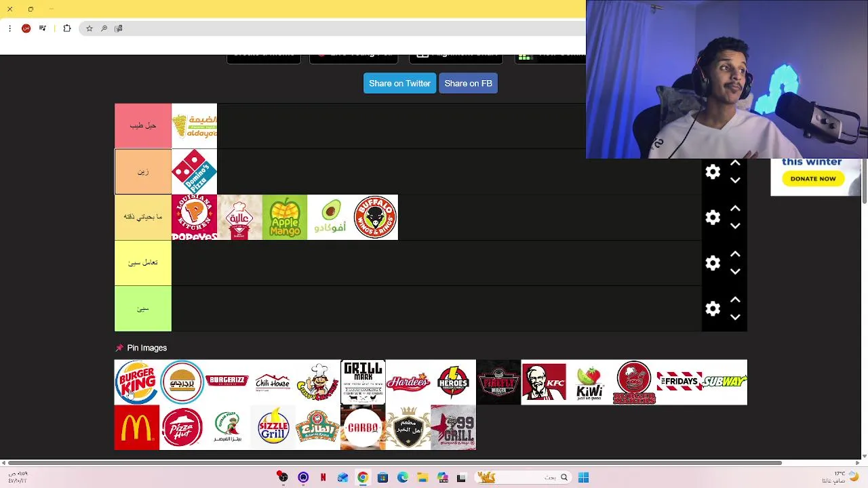Open Microsoft Edge from the taskbar
Viewport: 868px width, 488px height.
(403, 478)
